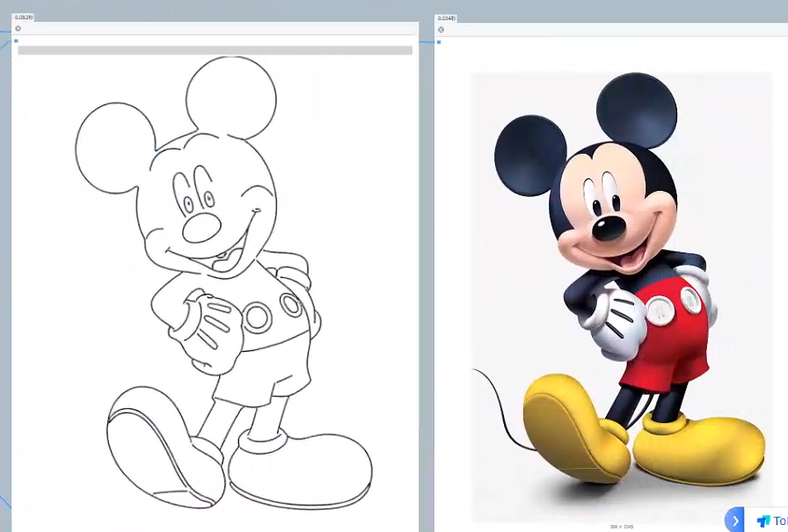Viewport: 788px width, 532px height.
Task: Click the circle icon on the left node header
Action: [x=18, y=28]
